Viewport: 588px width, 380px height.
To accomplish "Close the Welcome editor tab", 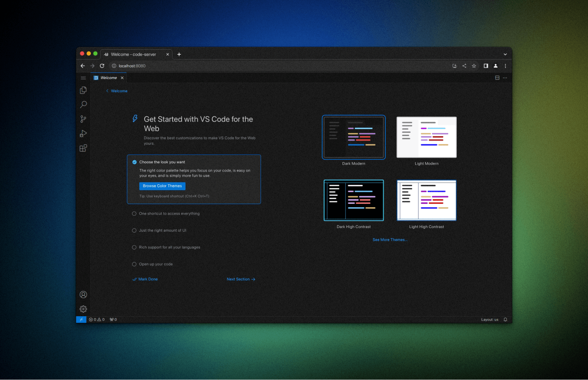I will coord(122,78).
